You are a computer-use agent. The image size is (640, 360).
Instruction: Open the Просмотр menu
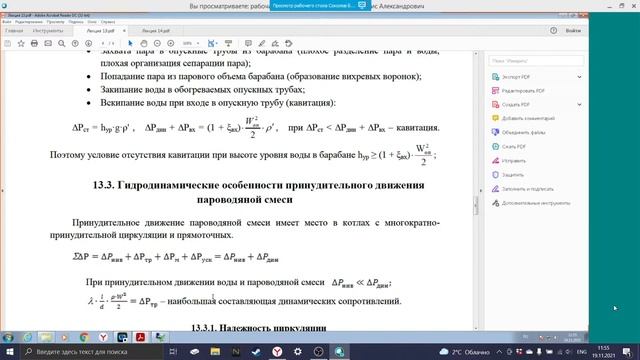(56, 22)
